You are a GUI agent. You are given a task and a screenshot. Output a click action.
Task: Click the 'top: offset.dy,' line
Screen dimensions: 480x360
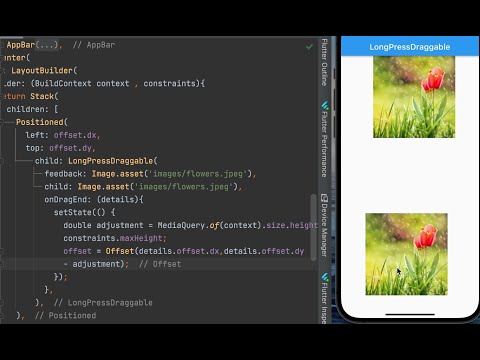[x=61, y=148]
